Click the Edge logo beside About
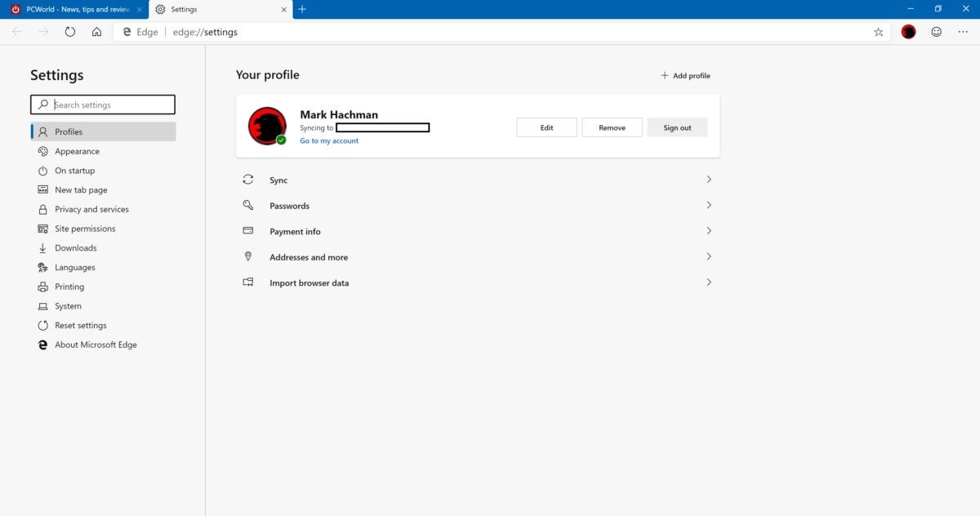Viewport: 980px width, 516px height. click(x=43, y=345)
